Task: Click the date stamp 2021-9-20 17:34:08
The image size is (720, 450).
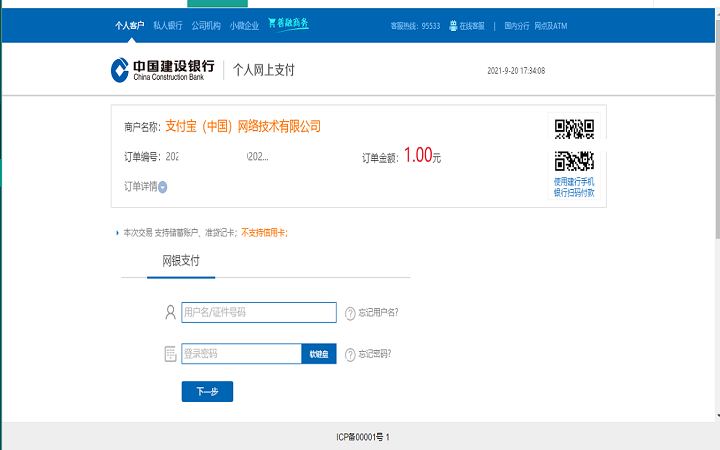Action: pyautogui.click(x=516, y=71)
